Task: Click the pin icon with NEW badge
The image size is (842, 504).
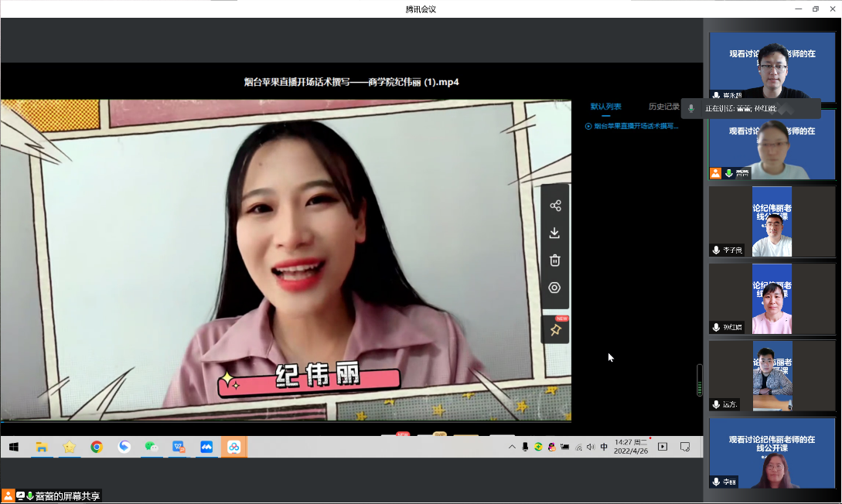Action: tap(555, 329)
